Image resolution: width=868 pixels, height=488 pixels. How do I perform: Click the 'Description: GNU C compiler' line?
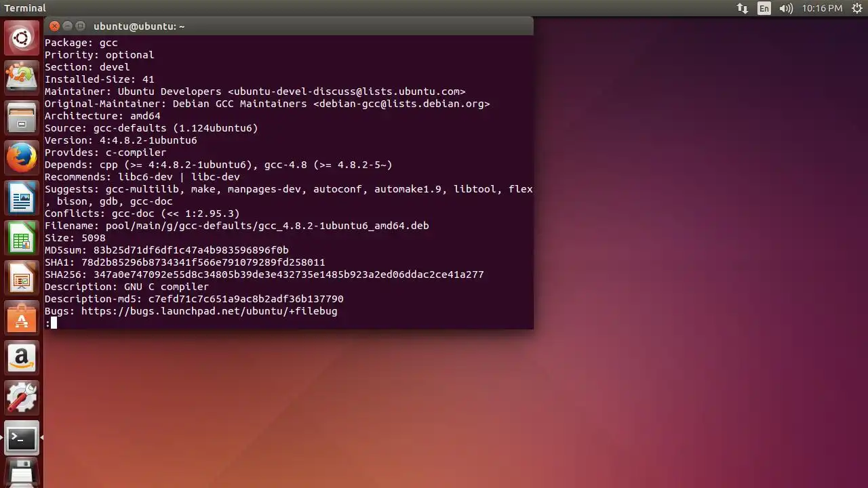127,287
